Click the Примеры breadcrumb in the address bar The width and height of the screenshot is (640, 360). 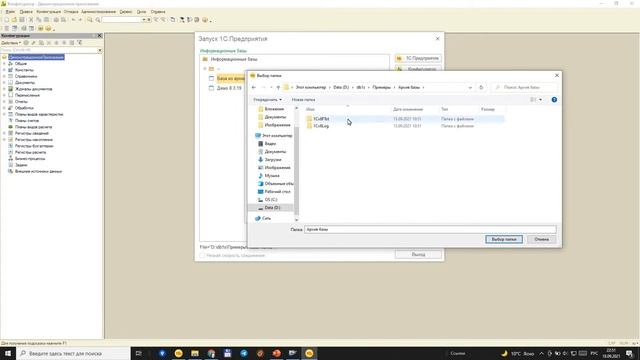tap(381, 87)
